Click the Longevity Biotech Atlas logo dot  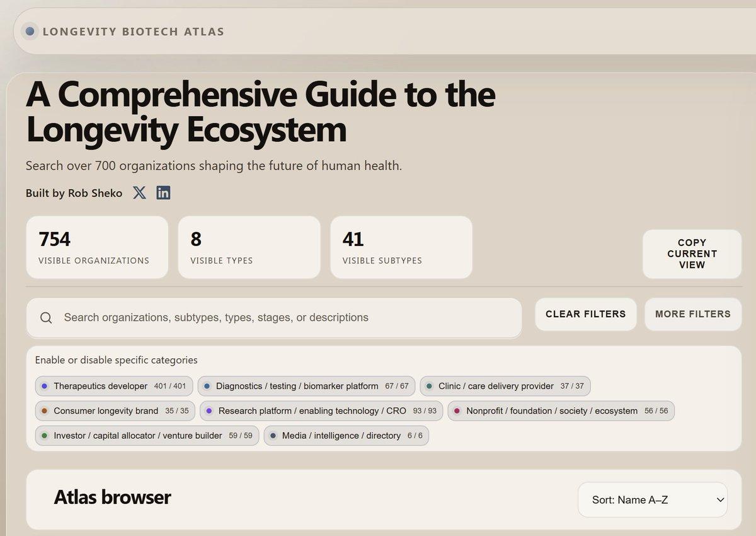pyautogui.click(x=30, y=31)
